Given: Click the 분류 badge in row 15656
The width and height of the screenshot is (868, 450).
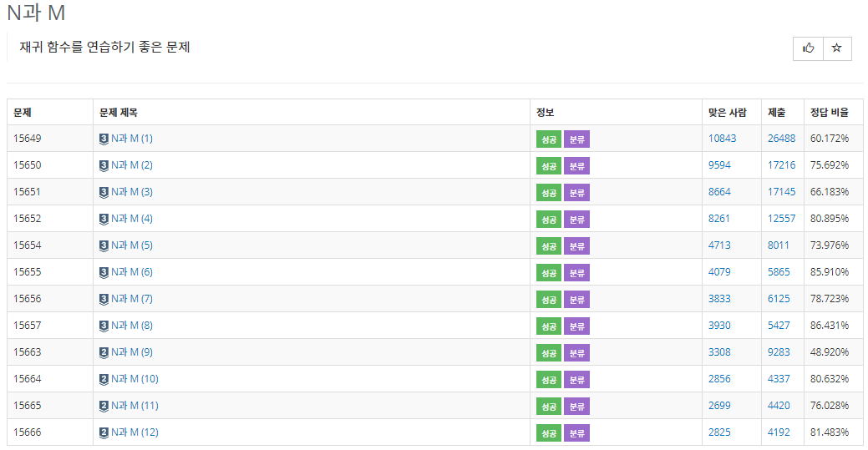Looking at the screenshot, I should tap(576, 300).
